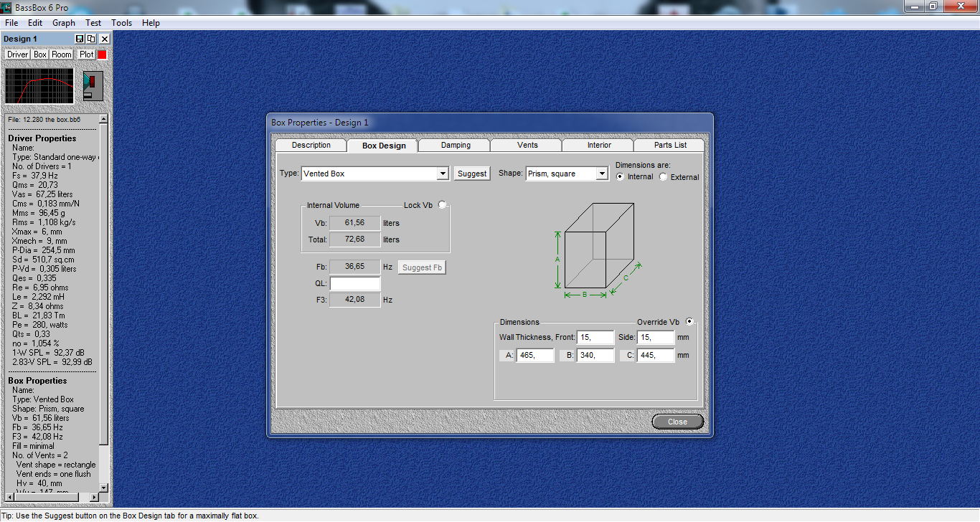This screenshot has height=522, width=980.
Task: Click the 'File: 12.280 the box.bb6' line
Action: click(x=44, y=120)
